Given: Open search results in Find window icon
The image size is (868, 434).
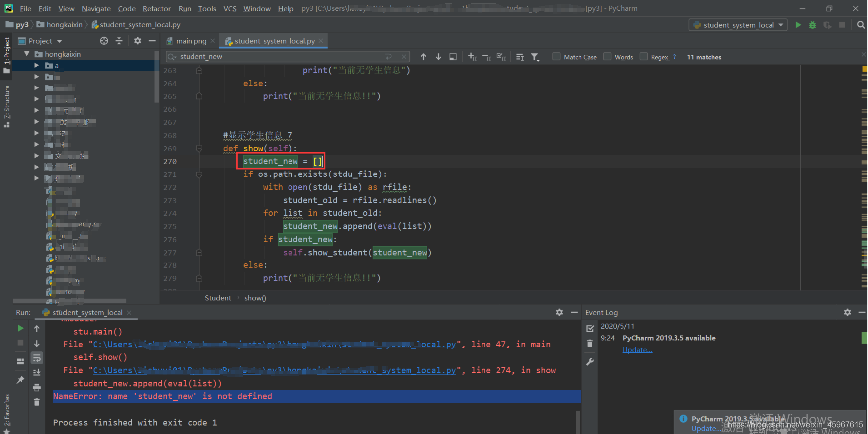Looking at the screenshot, I should point(453,57).
